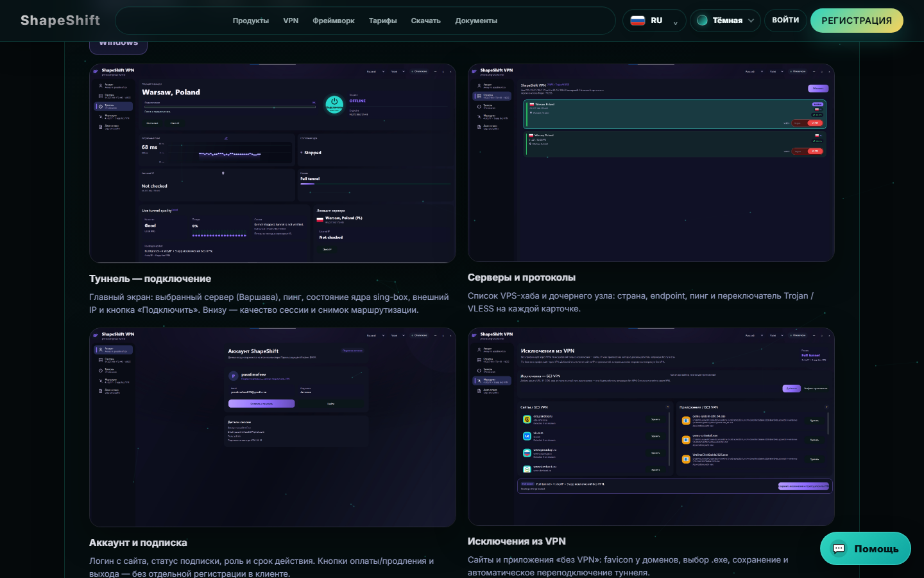The image size is (924, 578).
Task: Click Warsaw, Poland title in Tunnel screenshot
Action: (171, 92)
